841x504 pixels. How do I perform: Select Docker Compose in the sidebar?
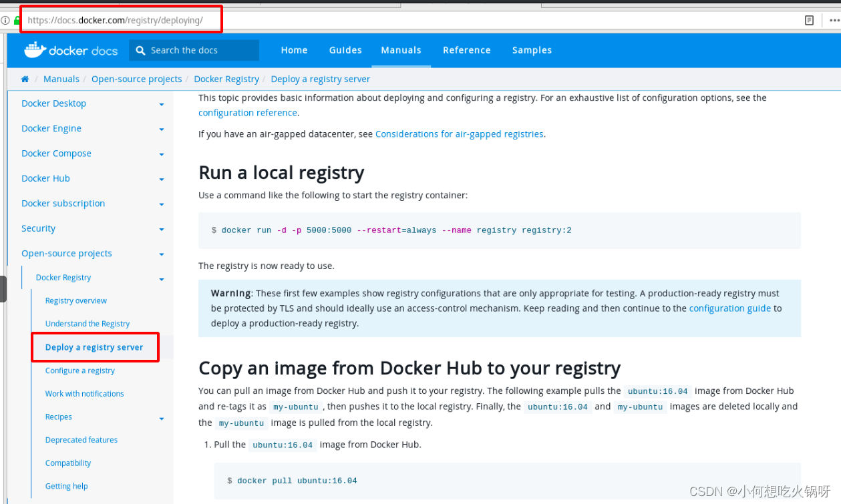56,154
